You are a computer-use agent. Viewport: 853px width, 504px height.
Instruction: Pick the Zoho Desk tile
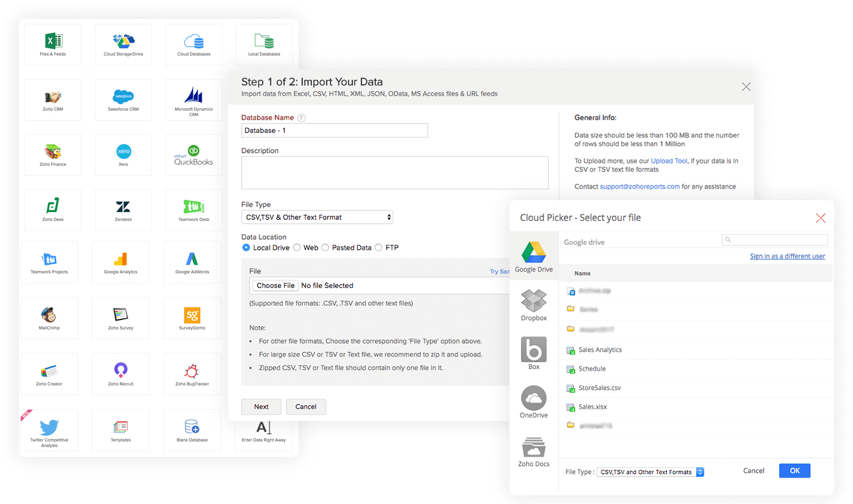[x=53, y=210]
